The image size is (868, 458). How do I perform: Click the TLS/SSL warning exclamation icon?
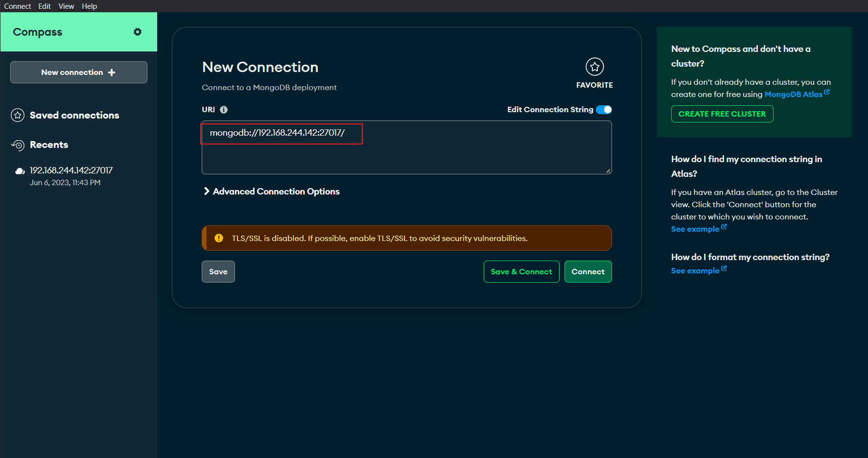point(219,238)
